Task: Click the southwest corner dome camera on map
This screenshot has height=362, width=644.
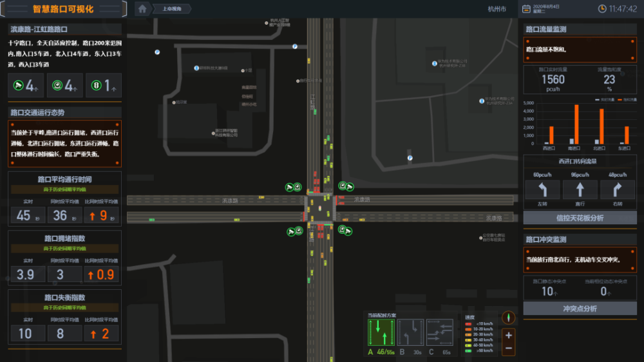Action: click(x=299, y=231)
